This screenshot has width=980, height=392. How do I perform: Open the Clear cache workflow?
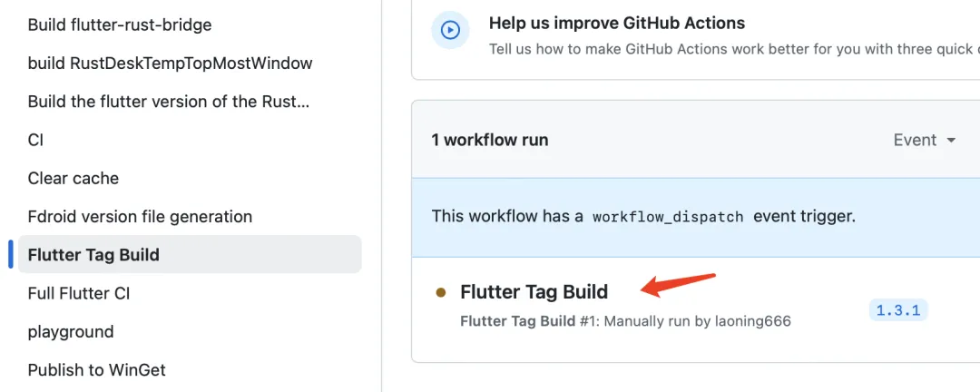click(73, 178)
